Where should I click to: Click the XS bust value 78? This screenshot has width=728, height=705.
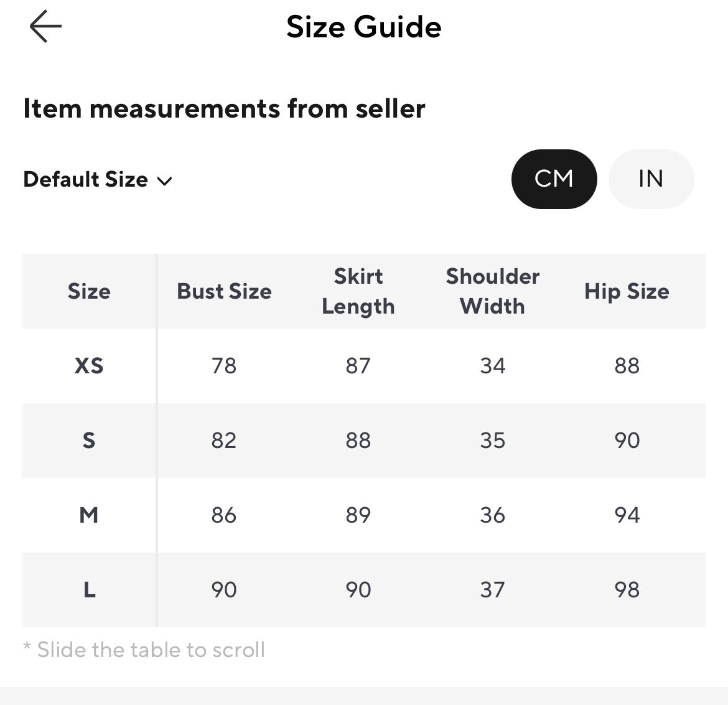[224, 365]
